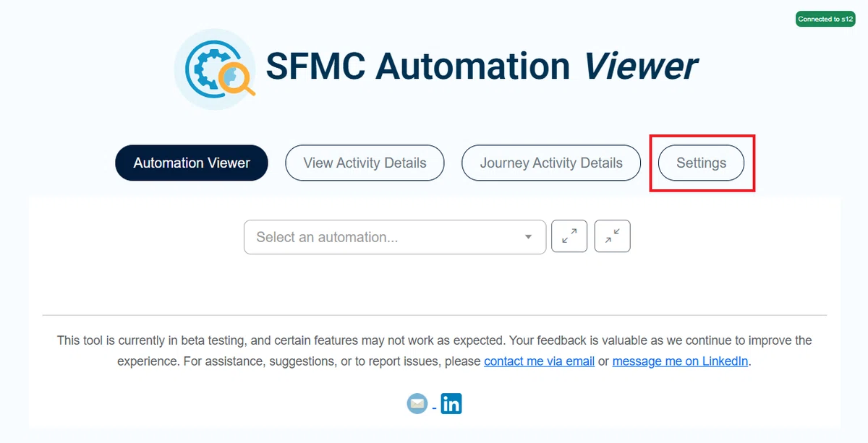Image resolution: width=868 pixels, height=443 pixels.
Task: Follow the message me on LinkedIn link
Action: (681, 361)
